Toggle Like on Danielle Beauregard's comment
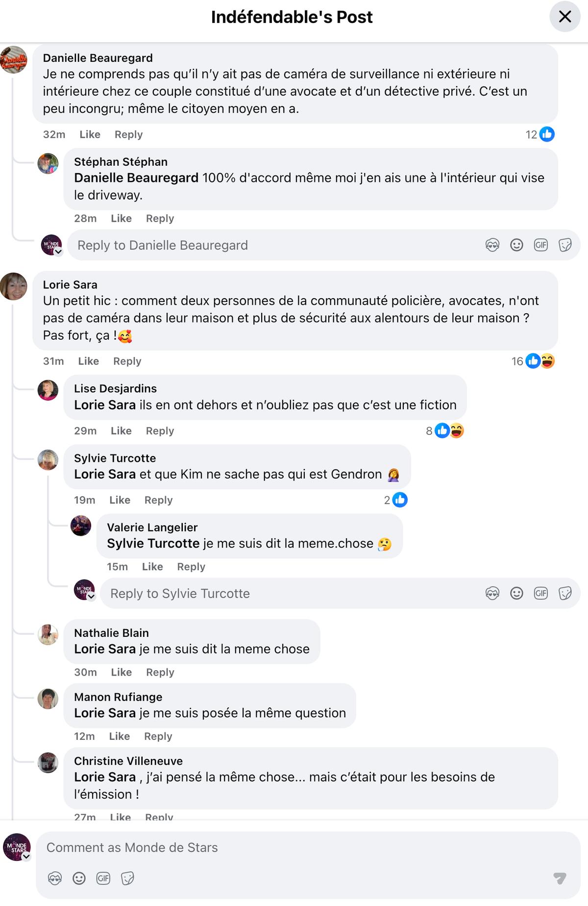Screen dimensions: 588x906 [x=90, y=134]
